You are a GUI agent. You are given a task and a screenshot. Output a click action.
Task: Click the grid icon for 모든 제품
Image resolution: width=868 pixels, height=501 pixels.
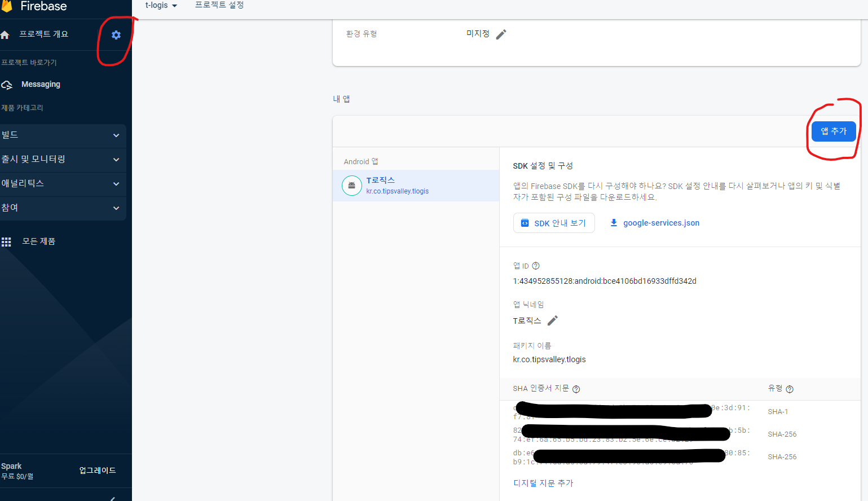tap(6, 242)
